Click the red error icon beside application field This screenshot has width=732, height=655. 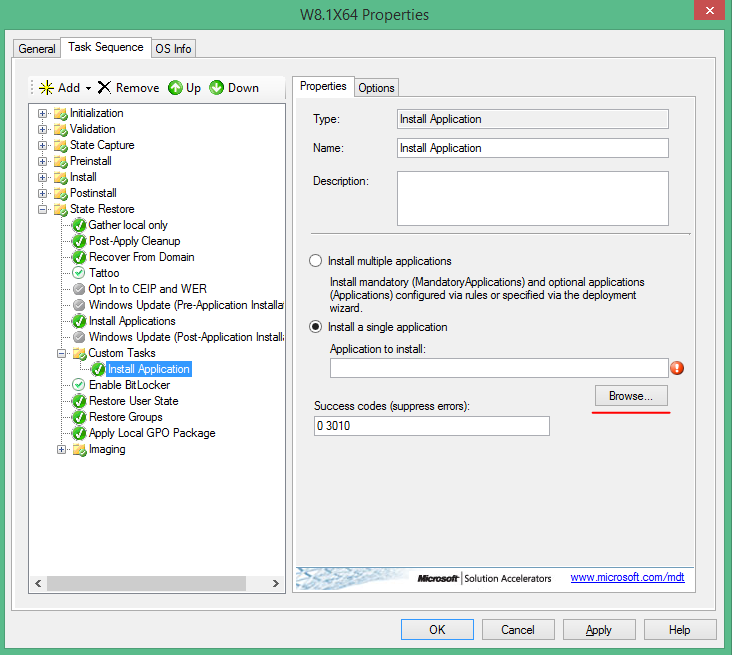(677, 368)
